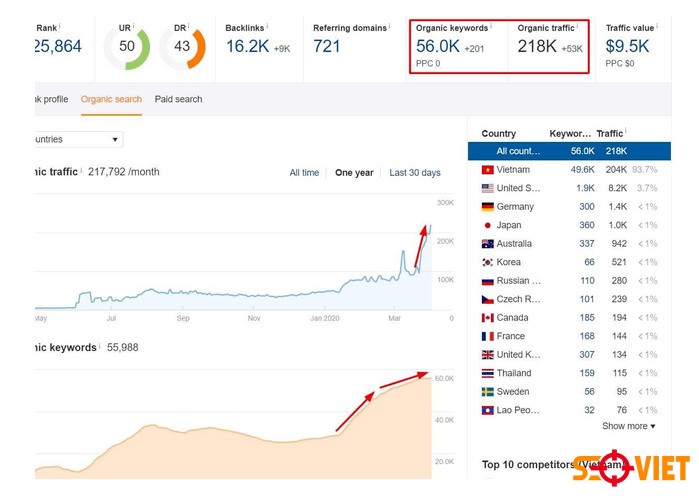Click the UR 50 gauge
The width and height of the screenshot is (699, 498).
(x=127, y=47)
